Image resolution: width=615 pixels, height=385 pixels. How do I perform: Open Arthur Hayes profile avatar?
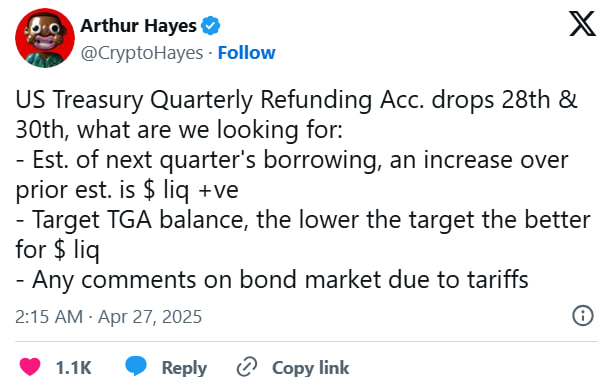click(45, 38)
